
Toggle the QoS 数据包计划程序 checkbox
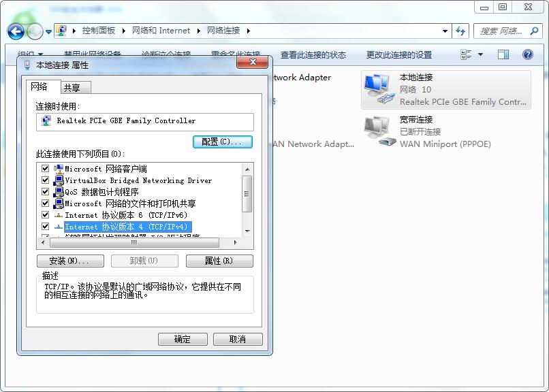tap(46, 192)
